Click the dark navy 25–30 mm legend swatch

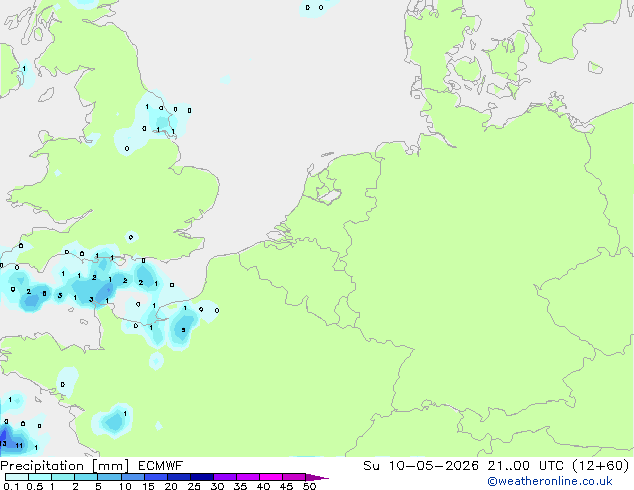[x=202, y=477]
